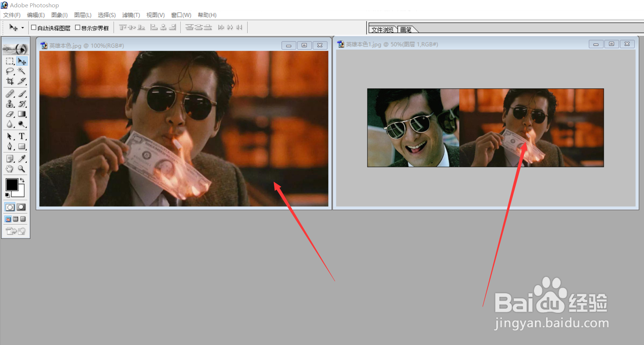Select the Clone Stamp tool
The height and width of the screenshot is (345, 644).
tap(10, 104)
